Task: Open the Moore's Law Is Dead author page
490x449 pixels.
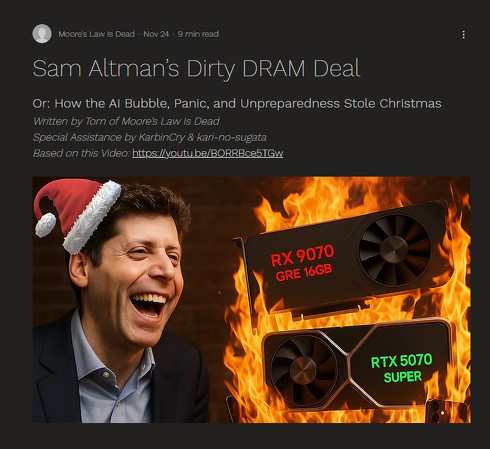Action: (96, 34)
